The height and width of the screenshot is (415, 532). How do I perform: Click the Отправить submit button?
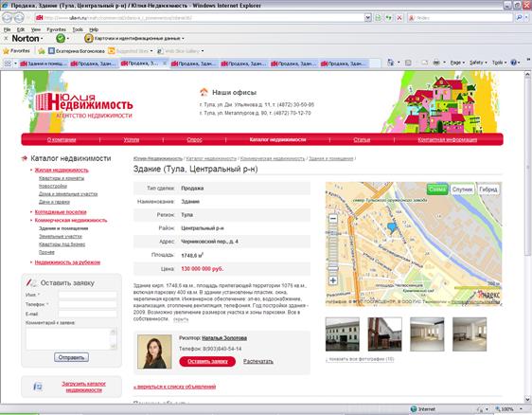(71, 357)
